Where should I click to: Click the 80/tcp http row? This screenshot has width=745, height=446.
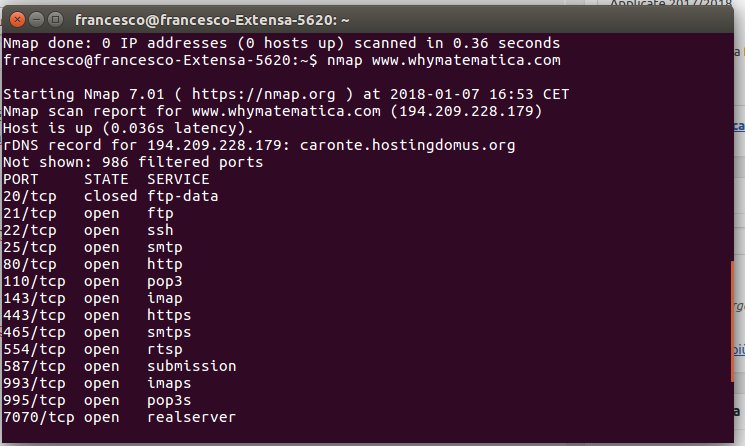(x=93, y=264)
